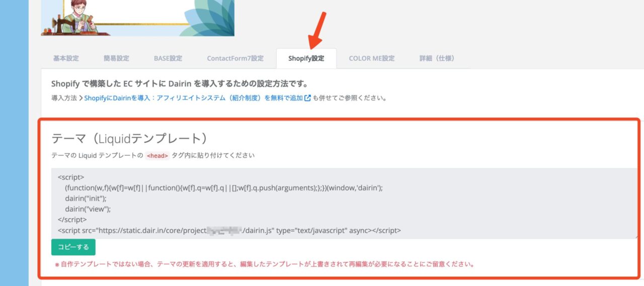
Task: Switch to the COLOR ME設定 tab
Action: pyautogui.click(x=372, y=58)
